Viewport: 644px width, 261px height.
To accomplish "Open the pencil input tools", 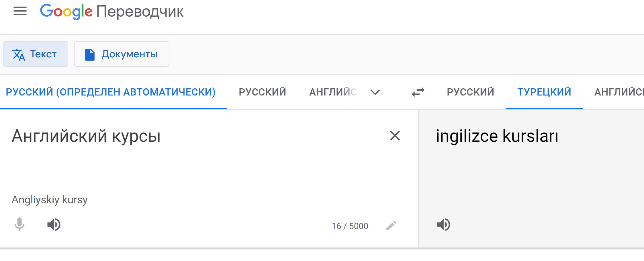I will point(391,226).
